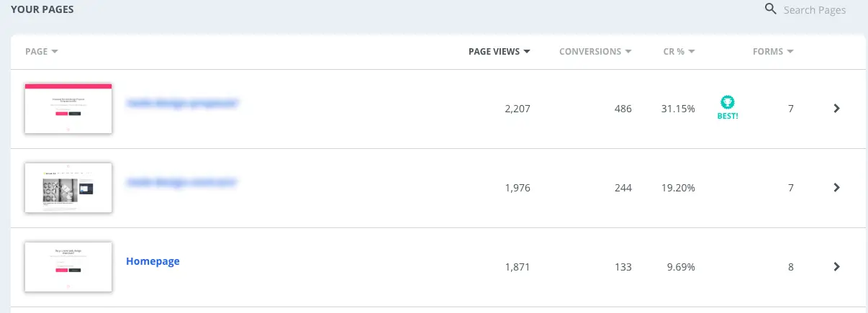The height and width of the screenshot is (313, 868).
Task: Open the second blurred page title link
Action: [x=182, y=182]
